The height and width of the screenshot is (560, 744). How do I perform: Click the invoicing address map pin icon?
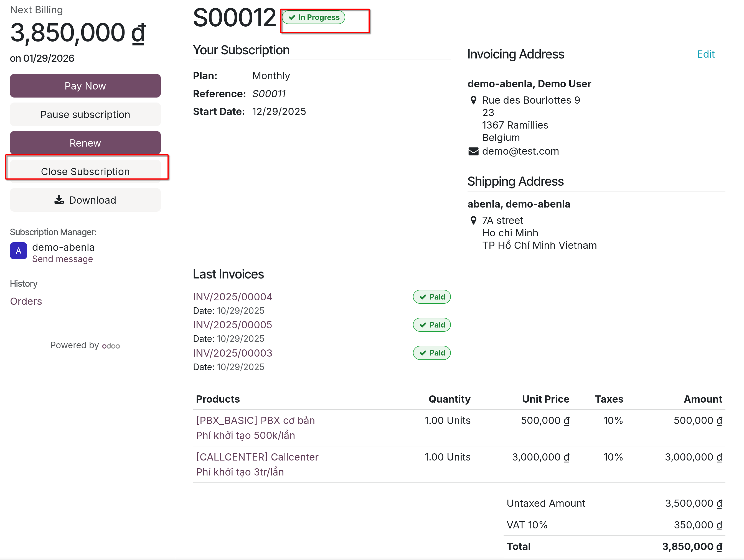point(473,100)
